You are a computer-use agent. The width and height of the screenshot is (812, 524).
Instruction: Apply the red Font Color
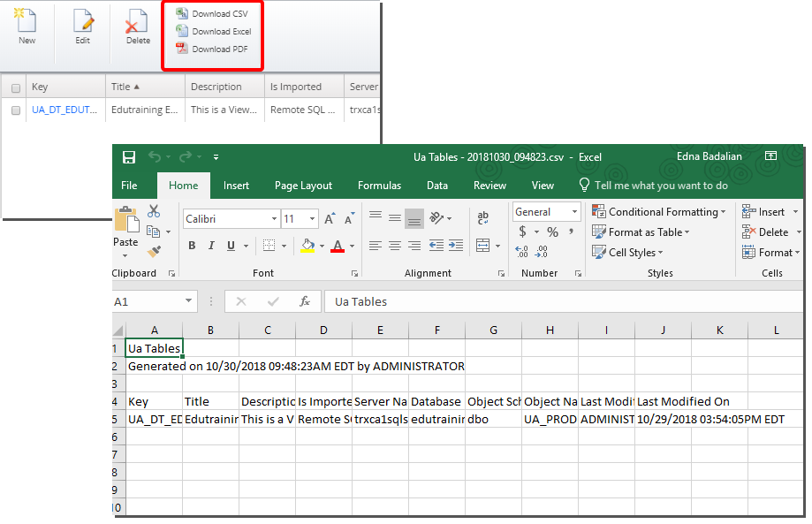point(338,246)
